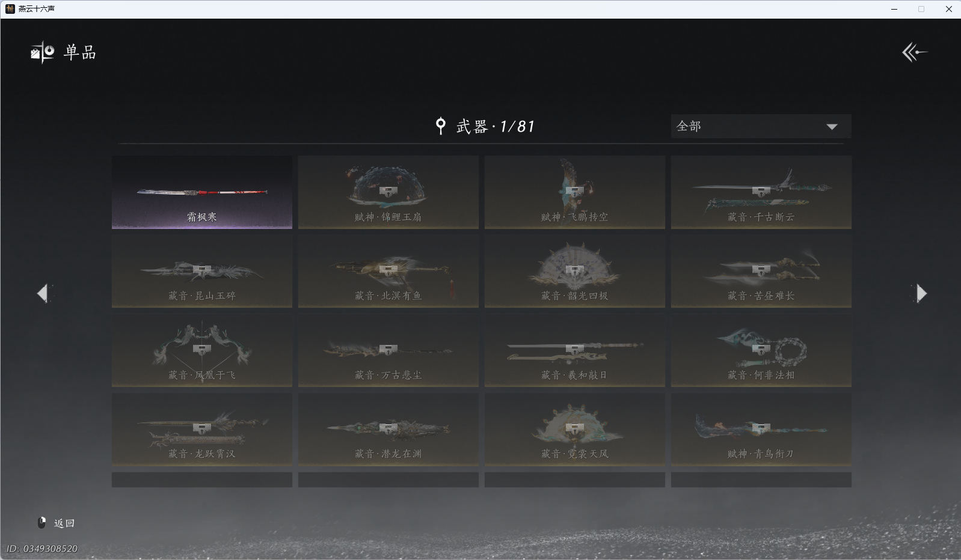Open the 全部 filter dropdown

click(761, 126)
